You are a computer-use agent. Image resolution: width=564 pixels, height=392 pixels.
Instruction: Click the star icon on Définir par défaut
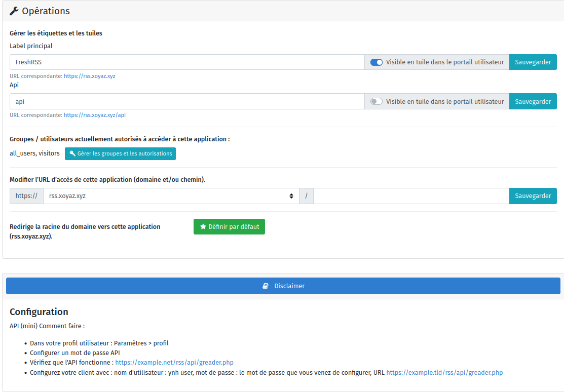203,227
